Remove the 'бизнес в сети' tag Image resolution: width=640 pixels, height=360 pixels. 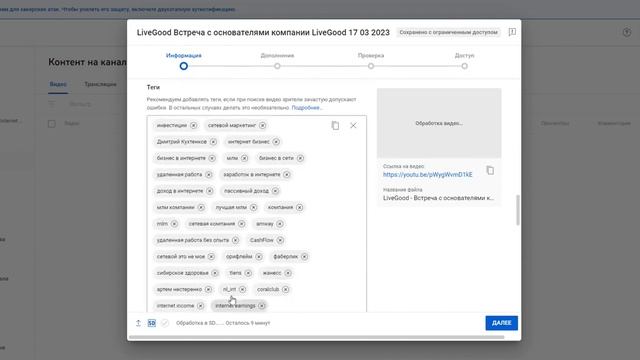(x=300, y=158)
